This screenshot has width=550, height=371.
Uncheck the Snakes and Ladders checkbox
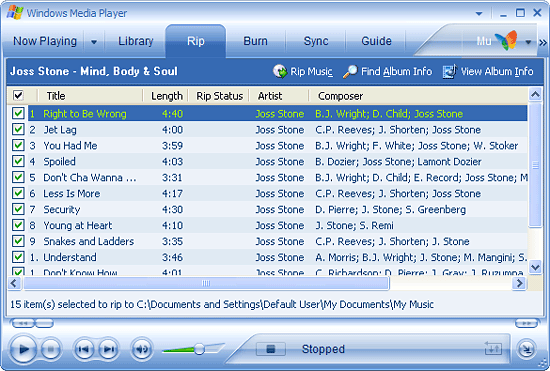pos(18,241)
